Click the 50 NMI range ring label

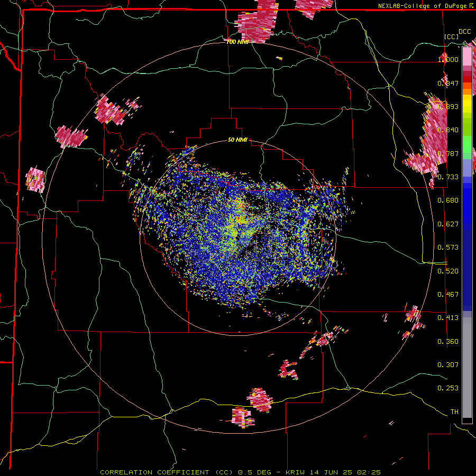pos(237,140)
